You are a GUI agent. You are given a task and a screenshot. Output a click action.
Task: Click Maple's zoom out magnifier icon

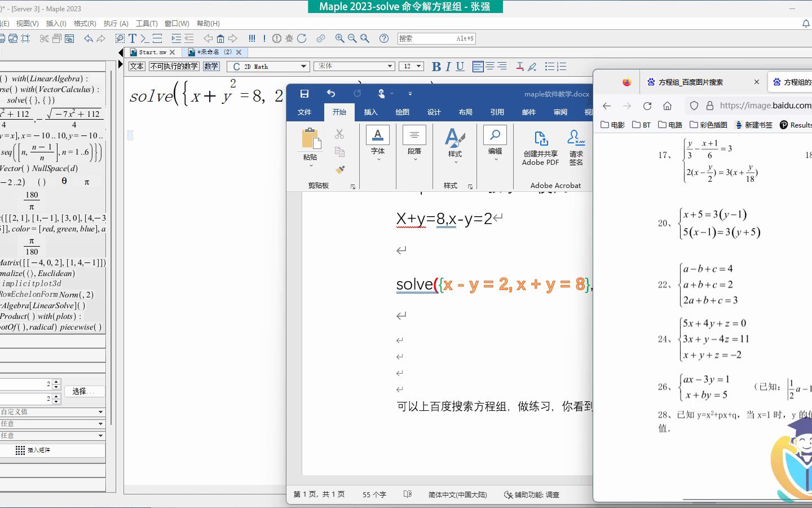coord(352,38)
